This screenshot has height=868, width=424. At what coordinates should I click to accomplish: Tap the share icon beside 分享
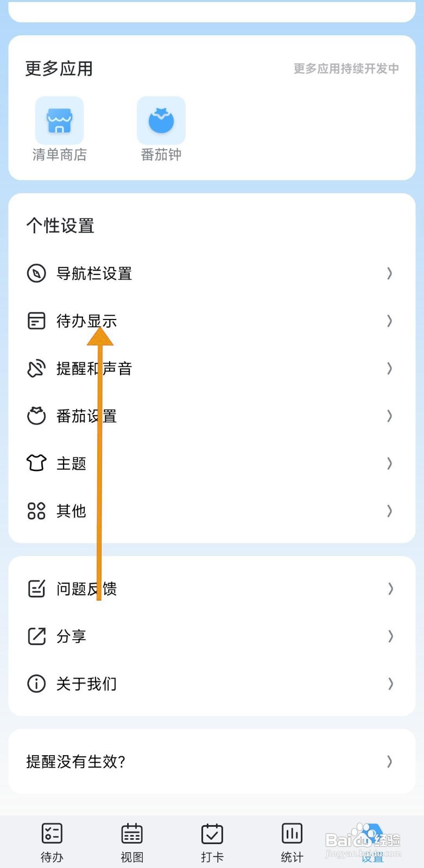tap(36, 636)
